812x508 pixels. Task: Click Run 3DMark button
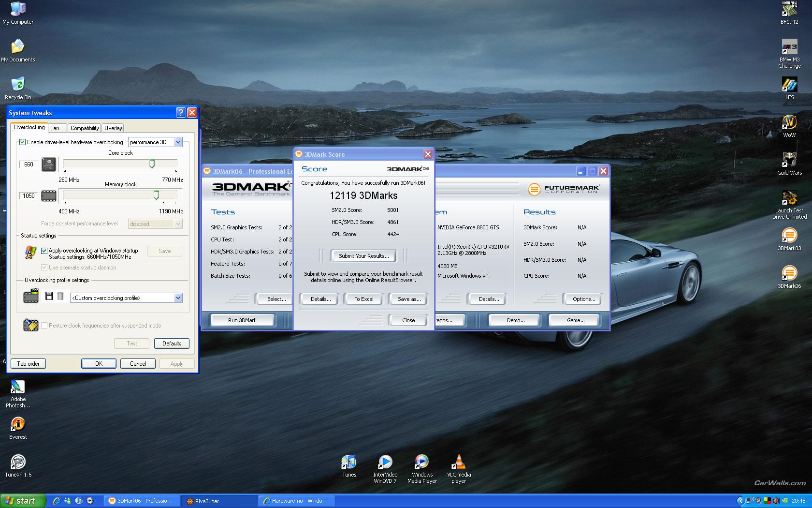[242, 320]
